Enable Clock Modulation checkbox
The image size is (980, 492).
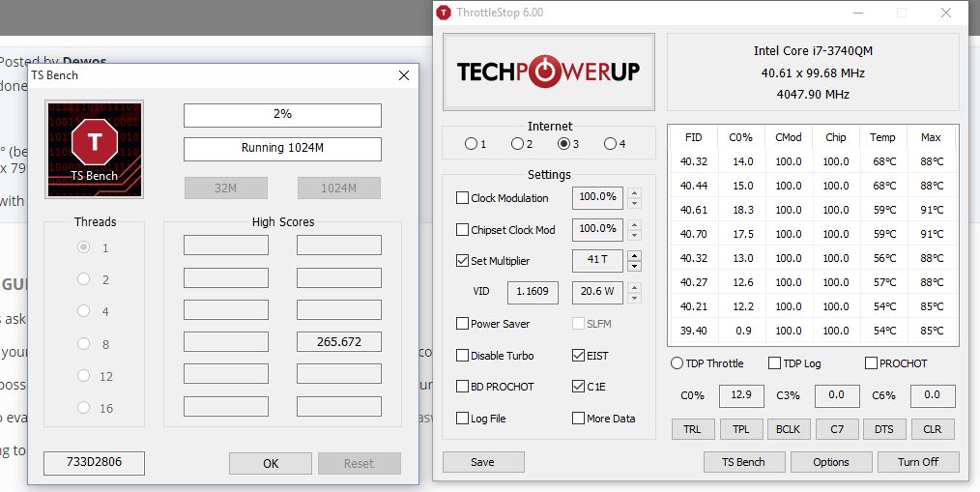[463, 197]
